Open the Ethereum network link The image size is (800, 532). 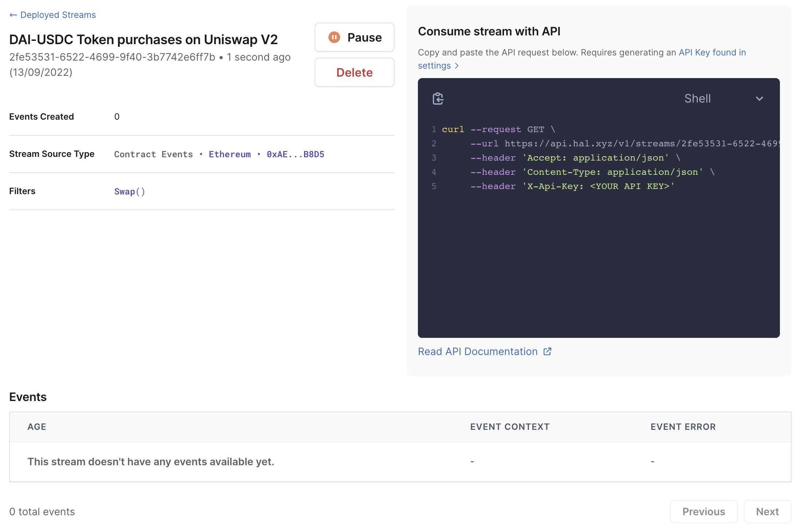[x=230, y=154]
